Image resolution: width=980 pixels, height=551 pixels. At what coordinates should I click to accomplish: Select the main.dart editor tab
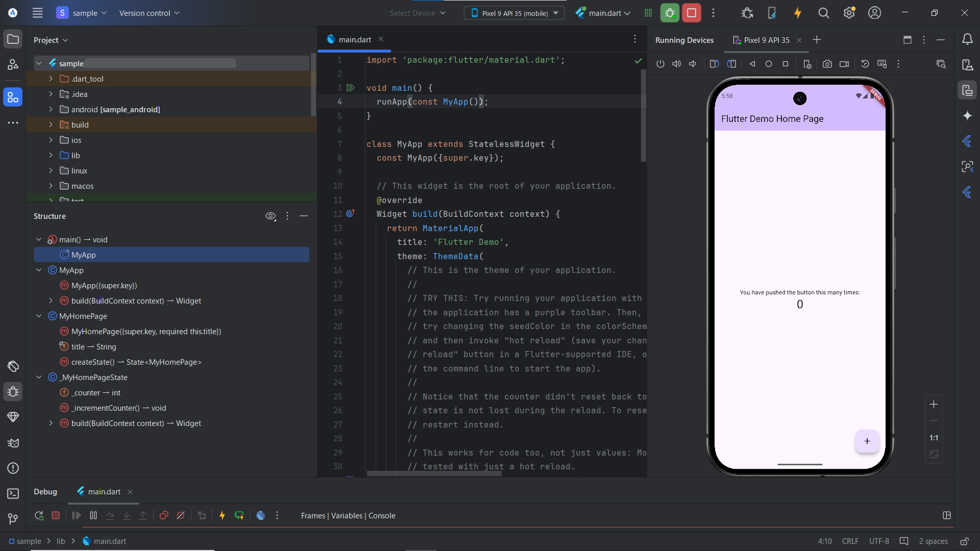click(x=355, y=40)
